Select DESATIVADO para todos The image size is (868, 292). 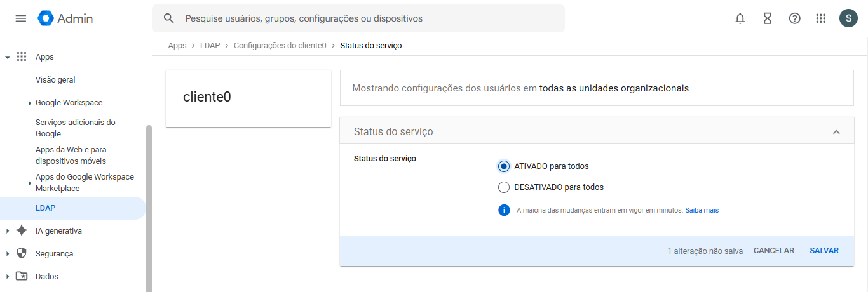pos(504,187)
